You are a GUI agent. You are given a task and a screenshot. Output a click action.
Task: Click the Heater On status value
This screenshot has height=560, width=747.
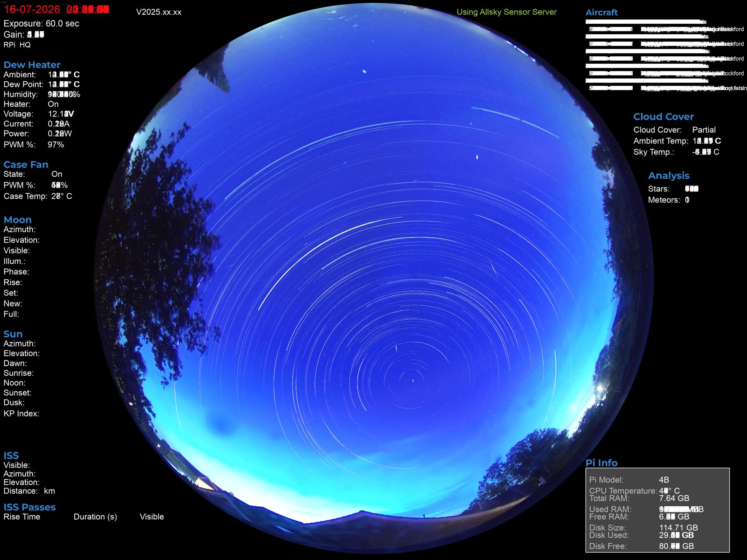[x=53, y=104]
